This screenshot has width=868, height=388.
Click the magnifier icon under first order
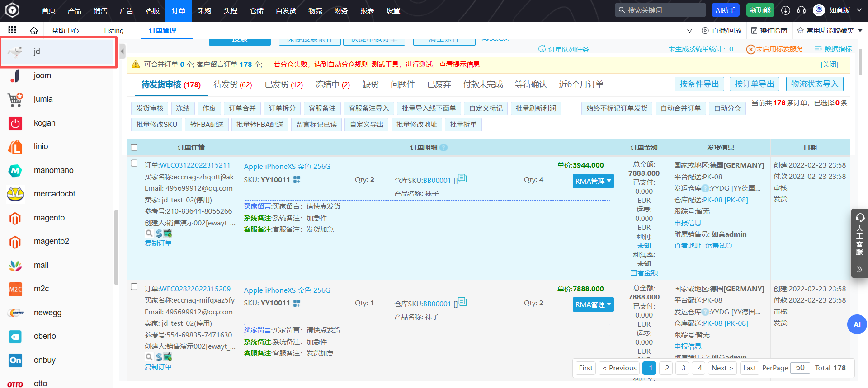pos(149,233)
